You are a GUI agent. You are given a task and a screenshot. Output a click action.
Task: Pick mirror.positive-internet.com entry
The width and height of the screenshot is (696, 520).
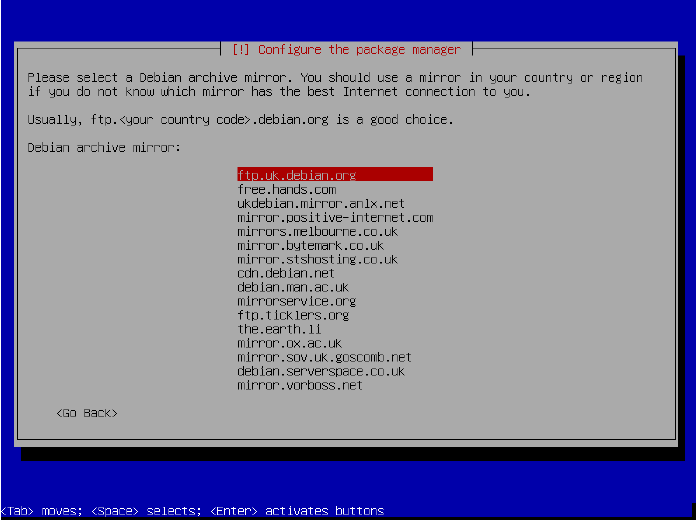[335, 218]
